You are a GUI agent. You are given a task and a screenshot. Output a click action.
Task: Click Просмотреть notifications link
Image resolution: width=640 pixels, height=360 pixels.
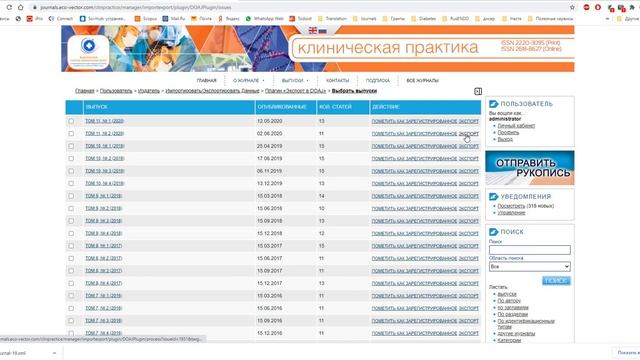(x=511, y=206)
